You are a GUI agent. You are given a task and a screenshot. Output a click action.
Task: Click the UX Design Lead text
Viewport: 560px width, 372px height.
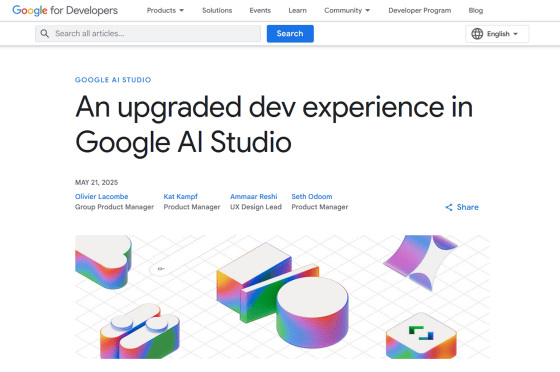(256, 207)
